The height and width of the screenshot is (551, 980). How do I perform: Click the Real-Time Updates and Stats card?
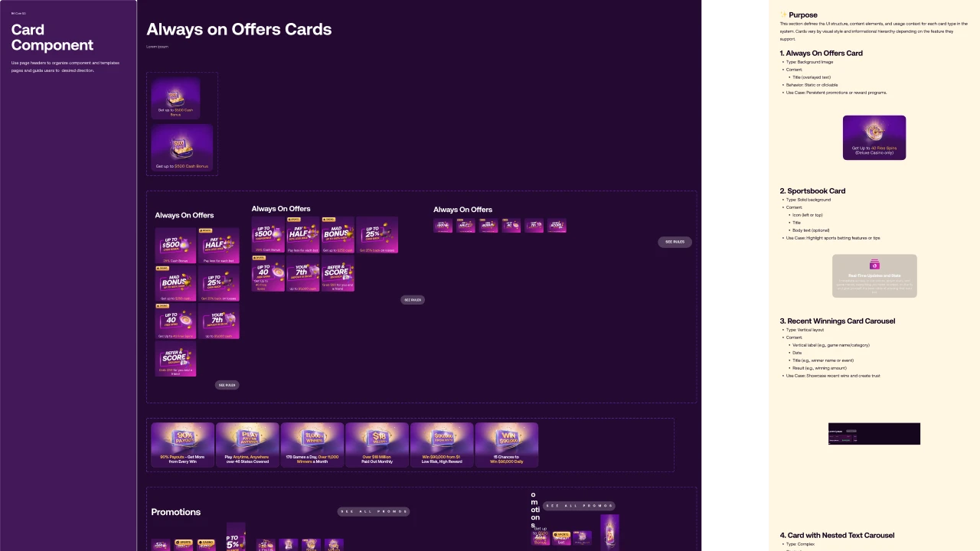pyautogui.click(x=874, y=276)
